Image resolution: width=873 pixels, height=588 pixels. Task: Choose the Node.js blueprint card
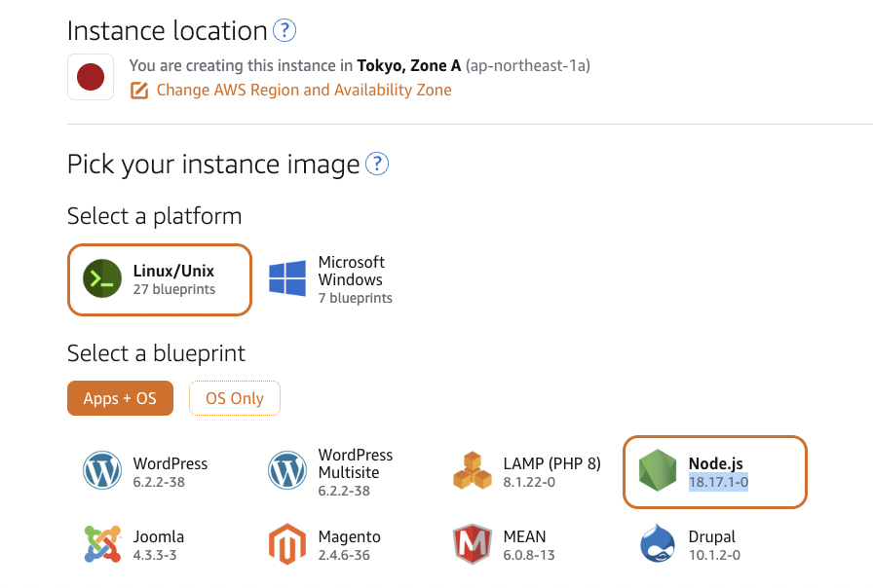(x=715, y=472)
